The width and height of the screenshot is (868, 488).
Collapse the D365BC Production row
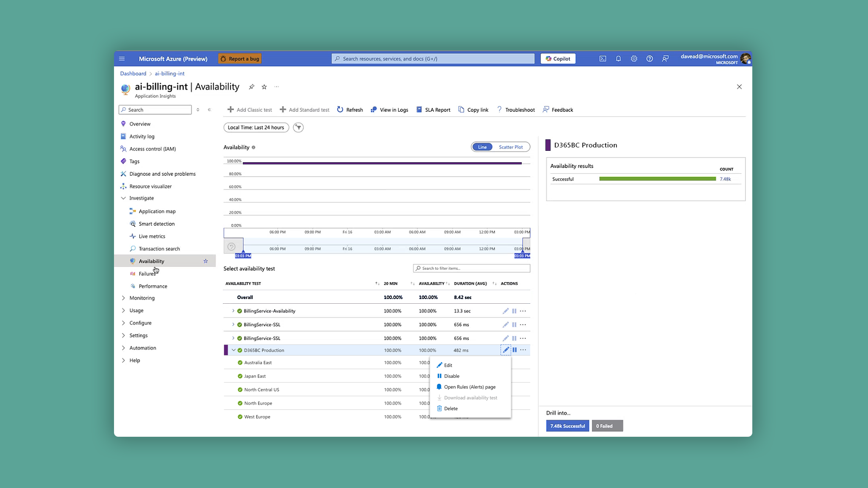click(x=234, y=350)
